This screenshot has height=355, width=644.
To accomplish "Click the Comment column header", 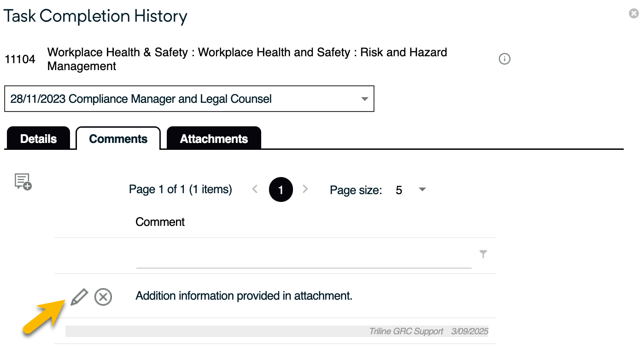I will (x=160, y=222).
